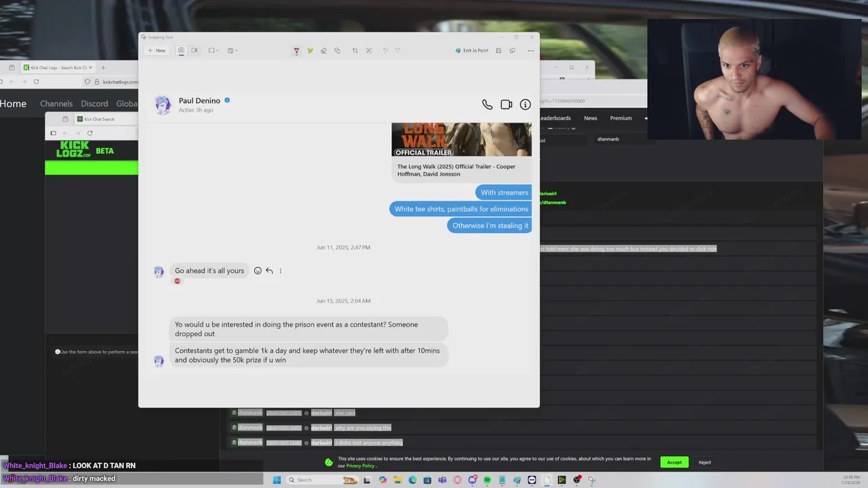Select the prison event contestant message

click(308, 329)
